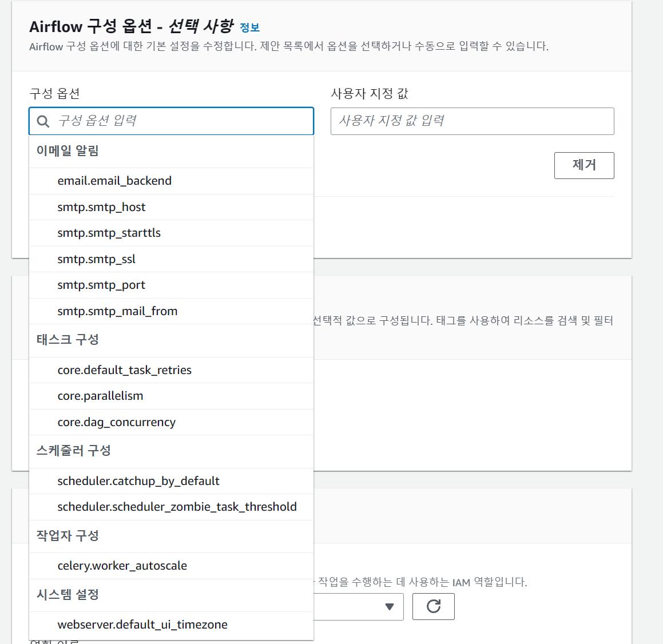The height and width of the screenshot is (644, 663).
Task: Pick webserver.default_ui_timezone option
Action: 142,625
